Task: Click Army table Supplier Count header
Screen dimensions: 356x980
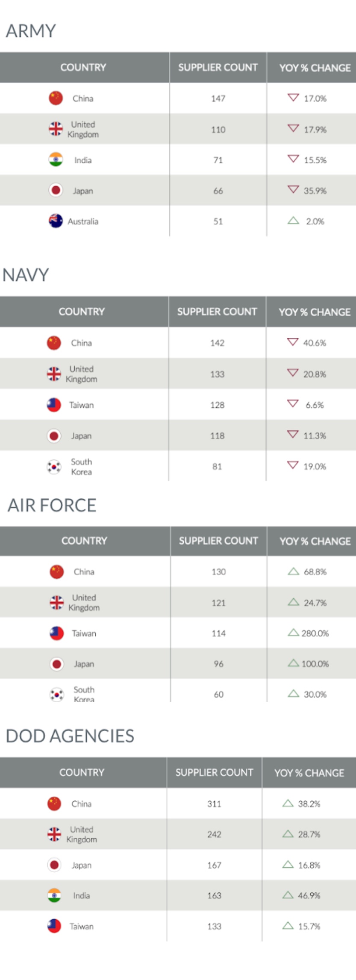Action: click(218, 68)
